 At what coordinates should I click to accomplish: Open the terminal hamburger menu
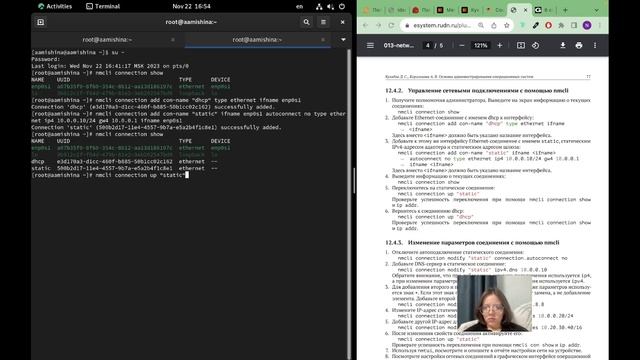323,22
